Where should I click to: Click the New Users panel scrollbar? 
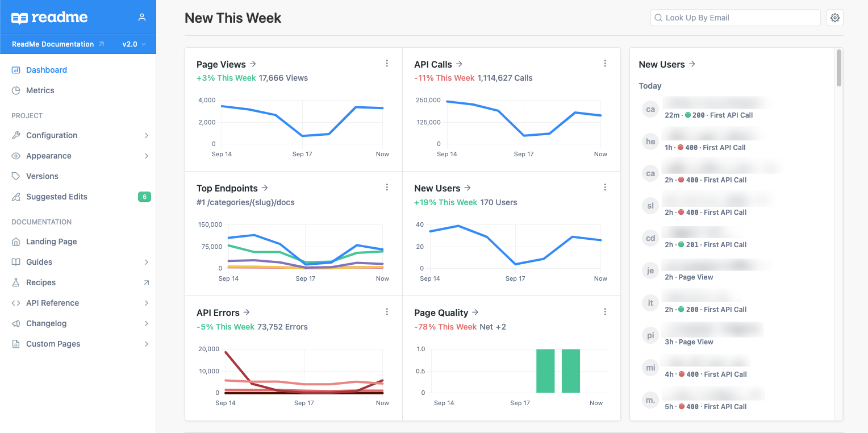pos(839,68)
